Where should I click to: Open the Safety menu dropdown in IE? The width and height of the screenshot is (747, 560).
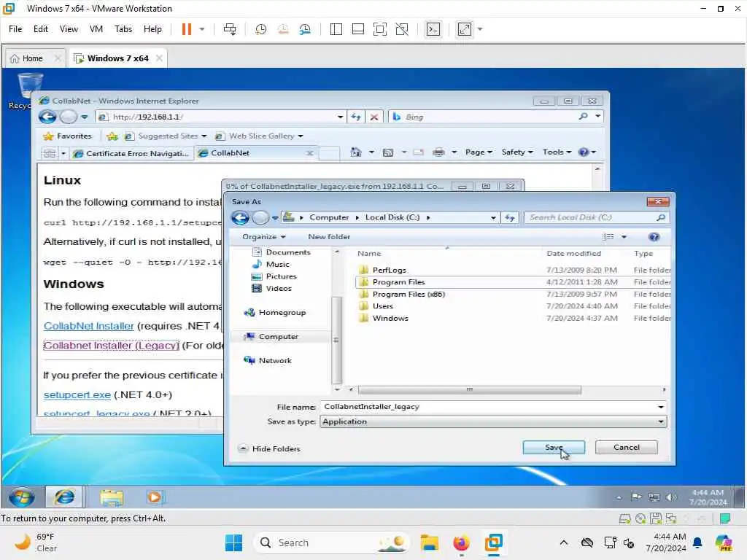pos(517,152)
